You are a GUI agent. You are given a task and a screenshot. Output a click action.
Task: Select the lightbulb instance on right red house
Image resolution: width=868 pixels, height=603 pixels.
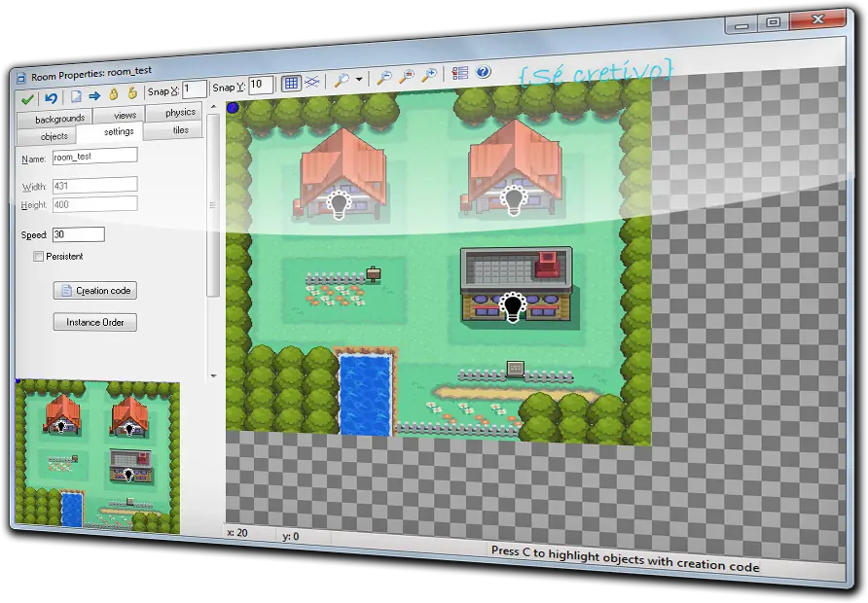pos(513,200)
